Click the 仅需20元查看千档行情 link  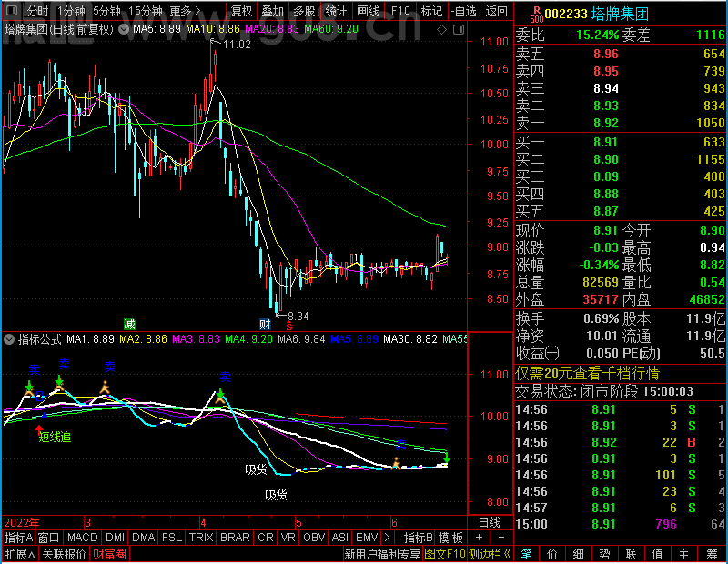pyautogui.click(x=587, y=373)
